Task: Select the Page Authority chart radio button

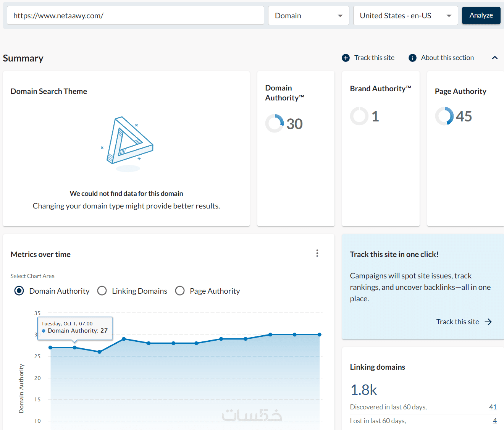Action: coord(180,291)
